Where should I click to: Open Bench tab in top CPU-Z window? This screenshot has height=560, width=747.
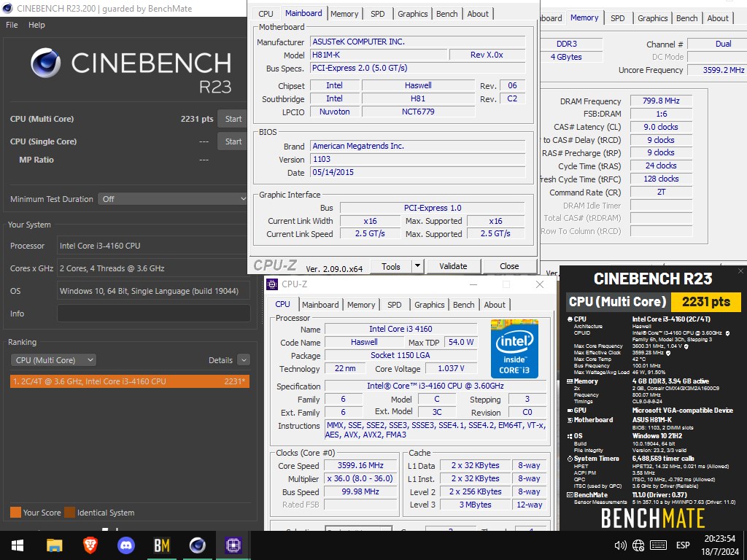click(447, 14)
